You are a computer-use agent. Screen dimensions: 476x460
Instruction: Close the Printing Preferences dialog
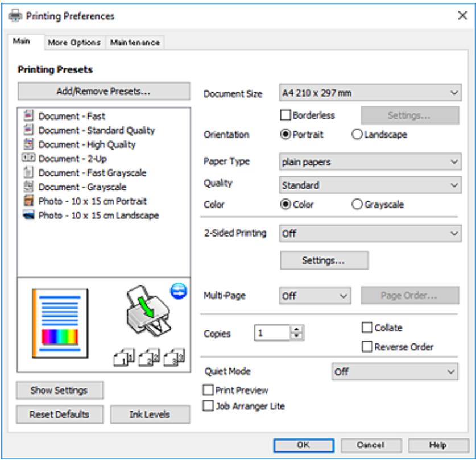click(462, 15)
